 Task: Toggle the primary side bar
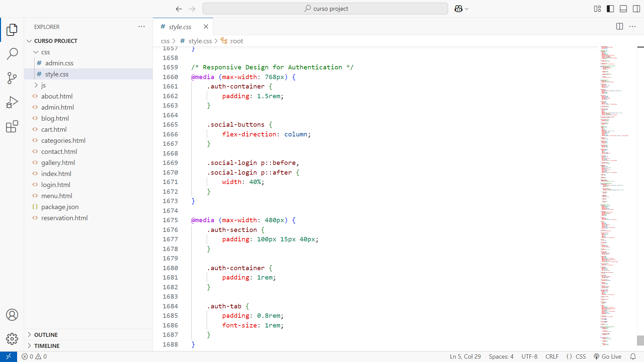(610, 9)
